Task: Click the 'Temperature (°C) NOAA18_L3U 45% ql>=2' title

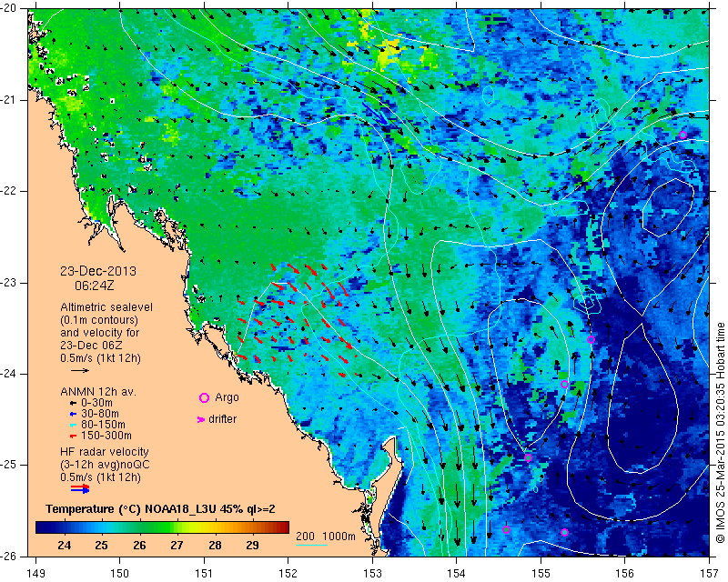Action: pyautogui.click(x=160, y=509)
